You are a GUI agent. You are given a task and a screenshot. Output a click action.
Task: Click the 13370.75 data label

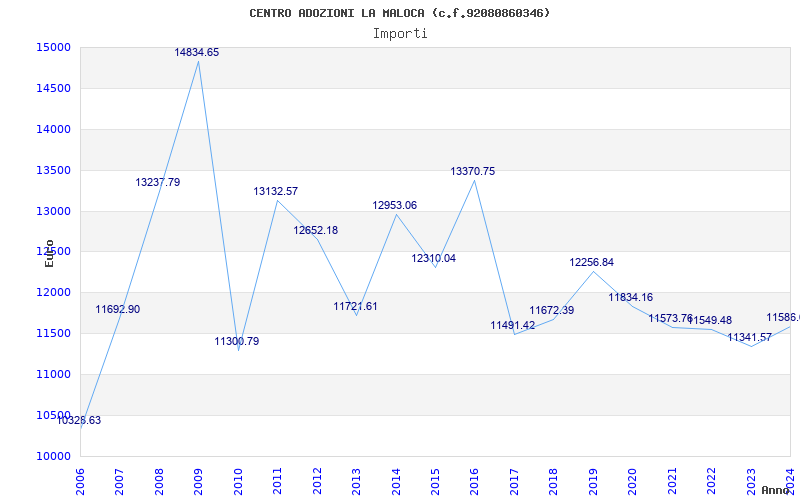click(x=472, y=171)
